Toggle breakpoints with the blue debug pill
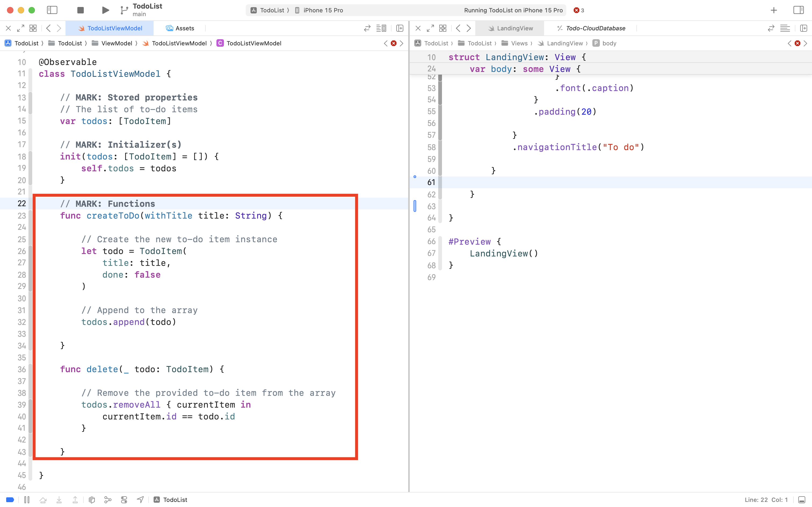Image resolution: width=812 pixels, height=507 pixels. pos(10,499)
